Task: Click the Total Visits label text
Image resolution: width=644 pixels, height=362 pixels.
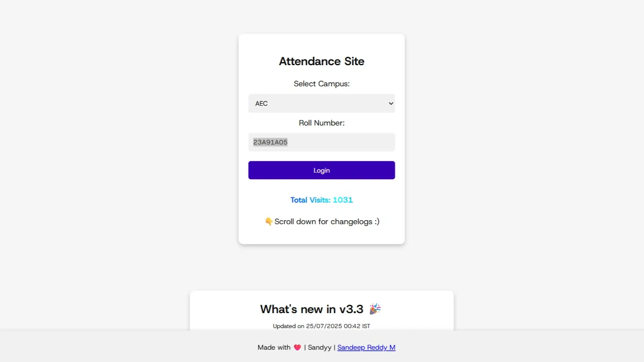Action: pos(310,200)
